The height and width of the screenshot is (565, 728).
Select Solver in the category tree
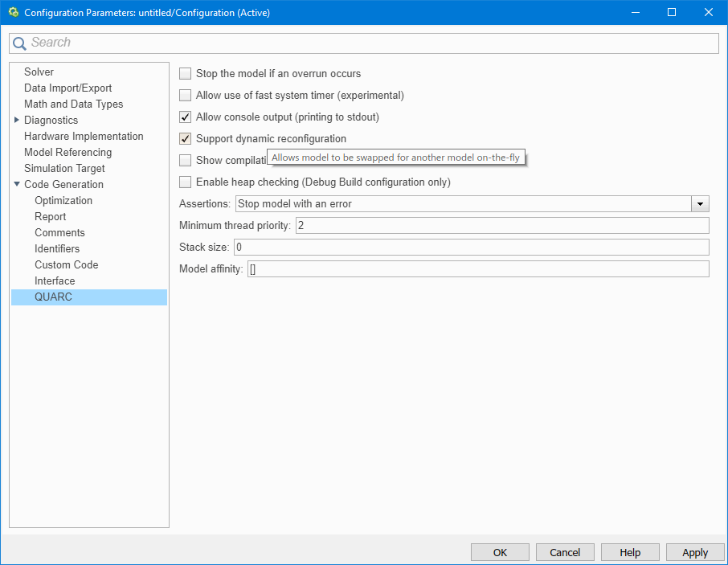39,72
